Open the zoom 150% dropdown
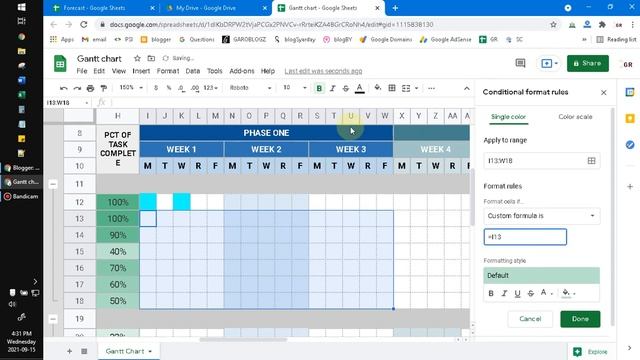The width and height of the screenshot is (640, 360). click(x=131, y=88)
